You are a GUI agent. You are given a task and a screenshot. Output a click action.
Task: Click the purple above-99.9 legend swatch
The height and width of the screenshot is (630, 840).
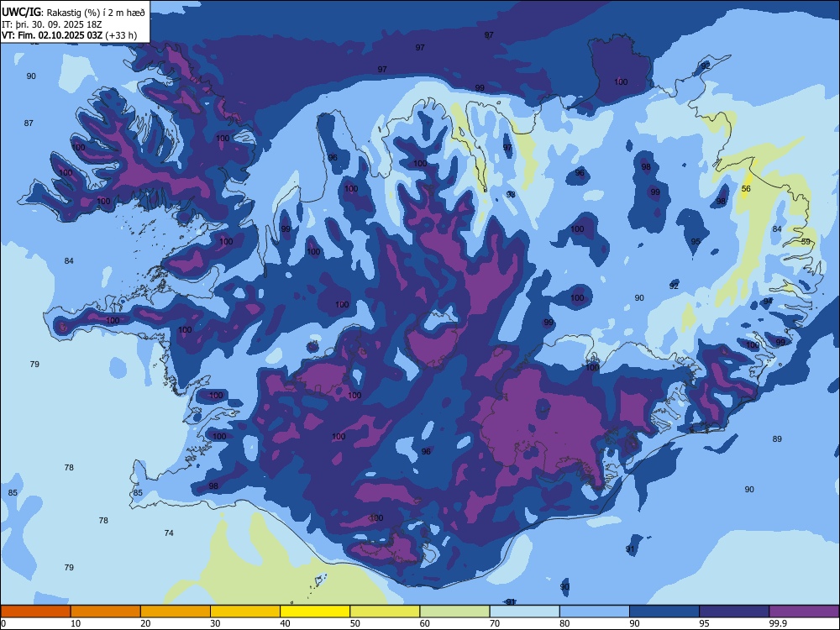point(804,612)
